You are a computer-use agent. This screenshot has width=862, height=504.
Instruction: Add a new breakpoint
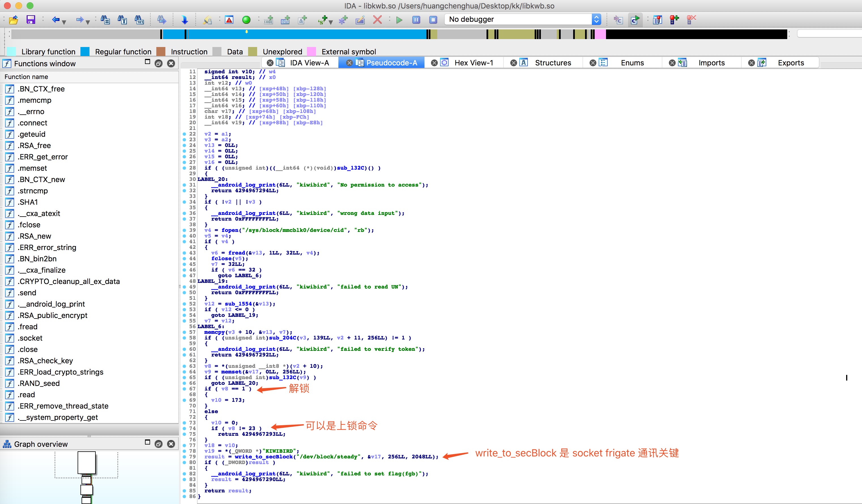click(675, 20)
